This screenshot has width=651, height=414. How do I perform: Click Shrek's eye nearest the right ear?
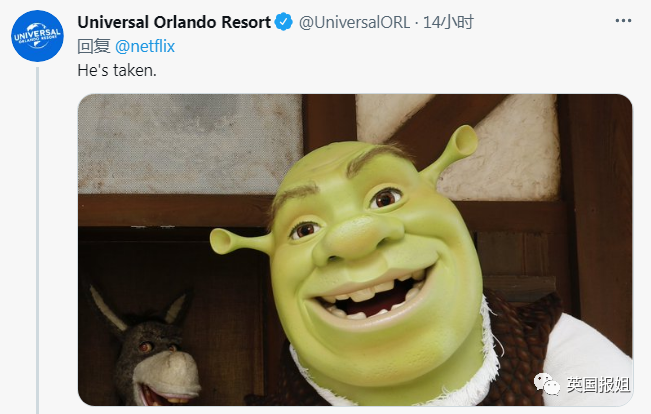coord(386,199)
